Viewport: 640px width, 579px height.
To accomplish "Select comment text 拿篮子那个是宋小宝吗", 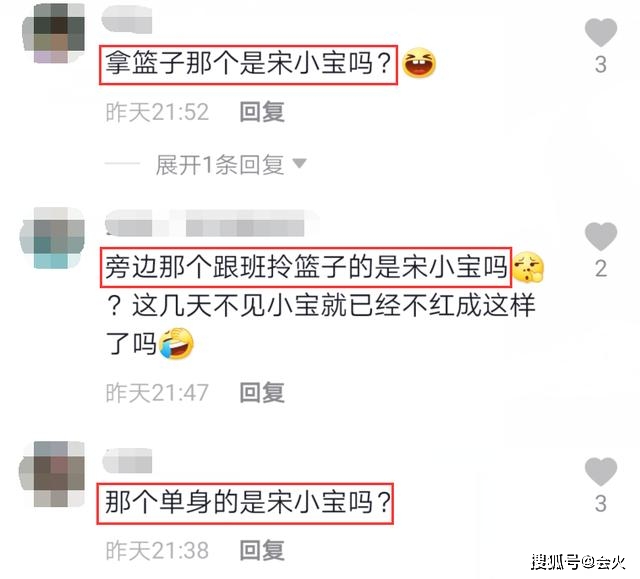I will tap(249, 64).
